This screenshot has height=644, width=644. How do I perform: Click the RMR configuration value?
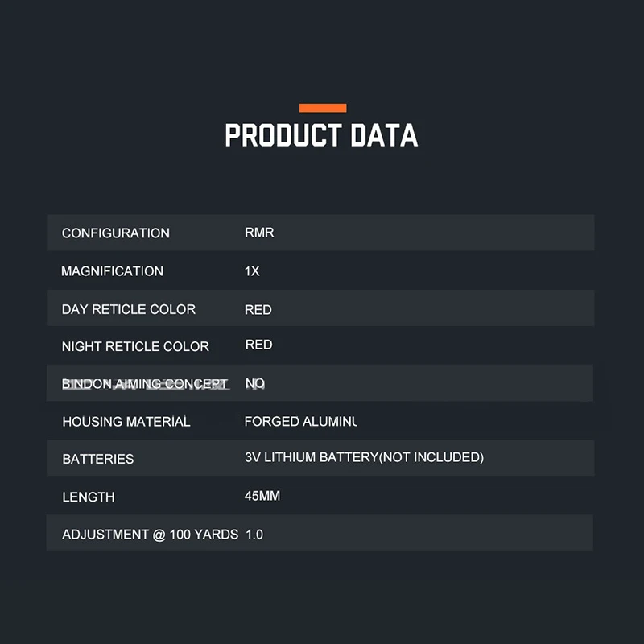(259, 233)
